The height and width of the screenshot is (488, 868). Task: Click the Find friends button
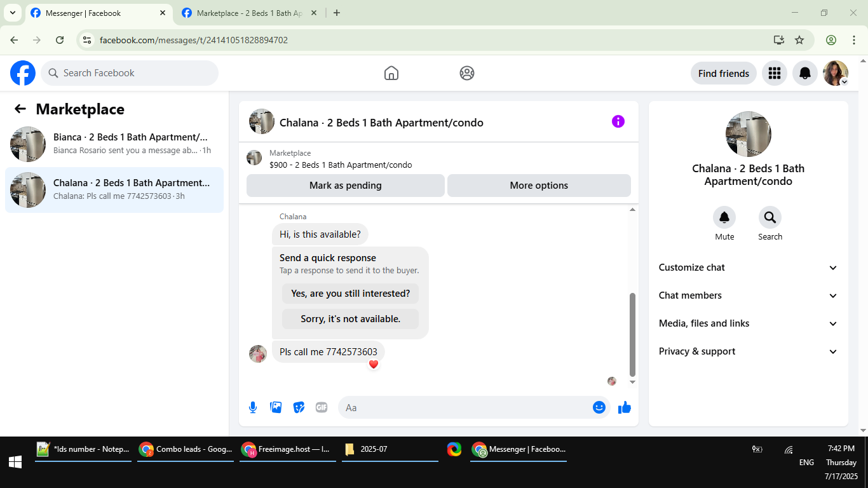(724, 73)
